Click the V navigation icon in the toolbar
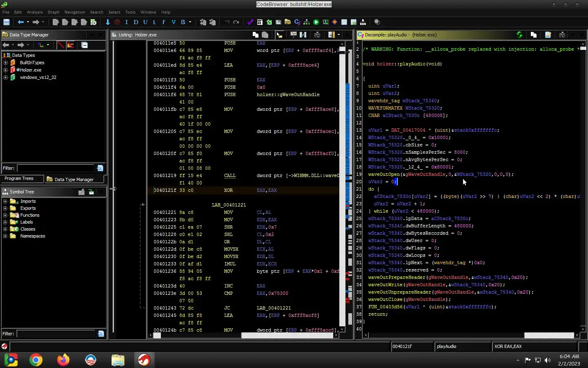 point(173,22)
